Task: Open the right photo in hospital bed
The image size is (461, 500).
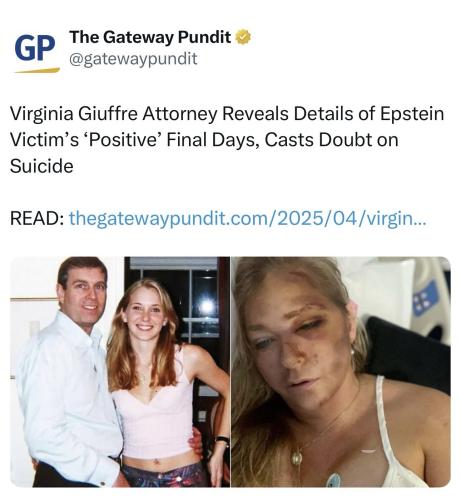Action: 341,372
